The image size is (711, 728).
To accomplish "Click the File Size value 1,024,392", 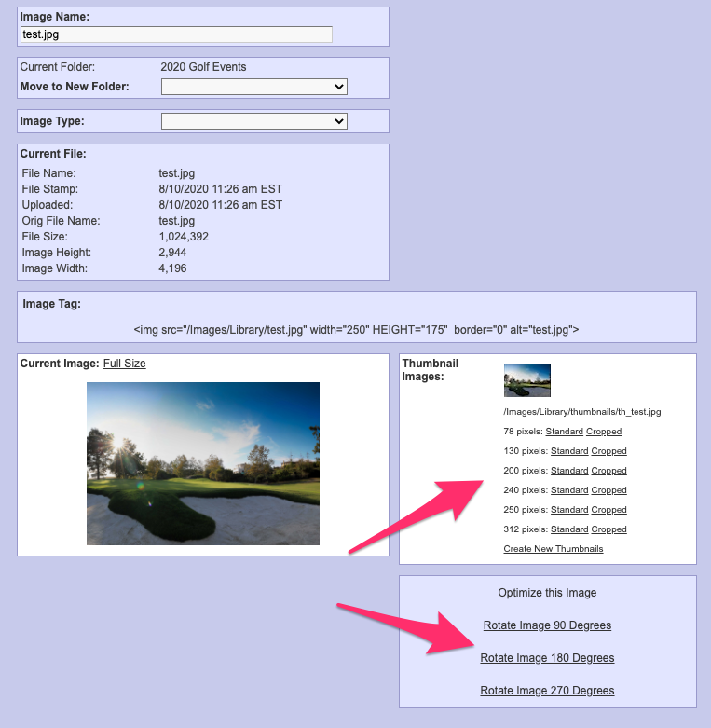I will pos(184,237).
